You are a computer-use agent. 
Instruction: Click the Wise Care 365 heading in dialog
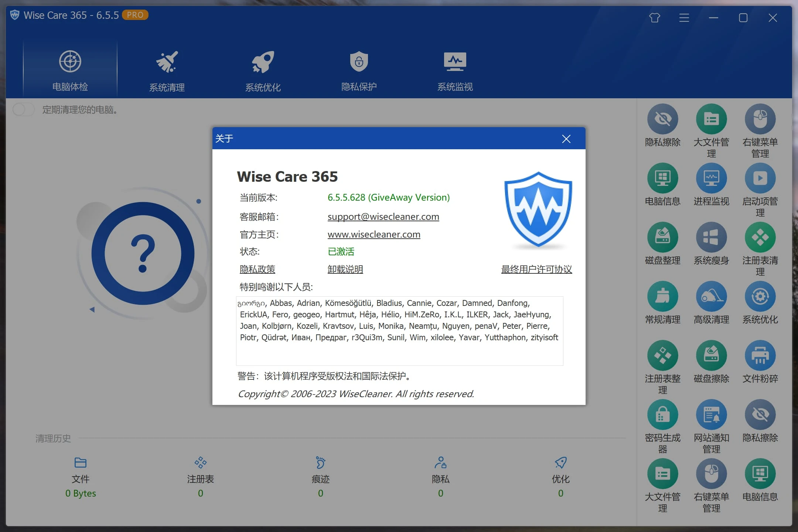[x=287, y=177]
